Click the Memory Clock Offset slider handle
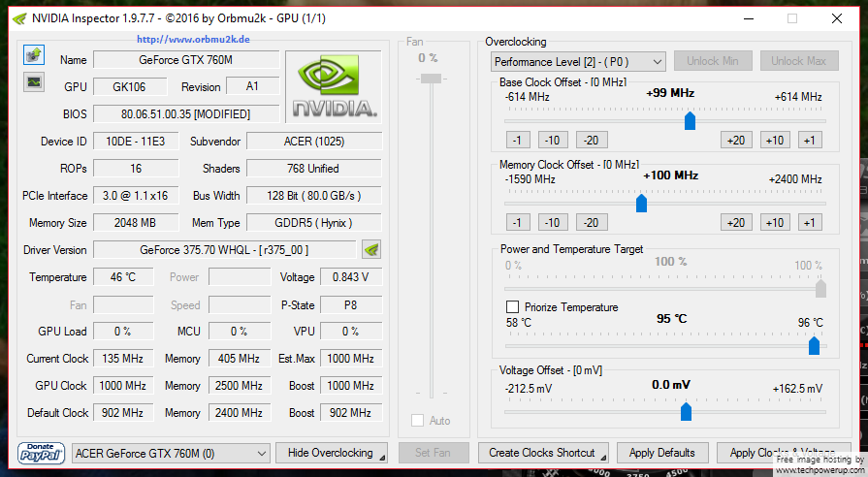Screen dimensions: 868x477 pyautogui.click(x=642, y=203)
